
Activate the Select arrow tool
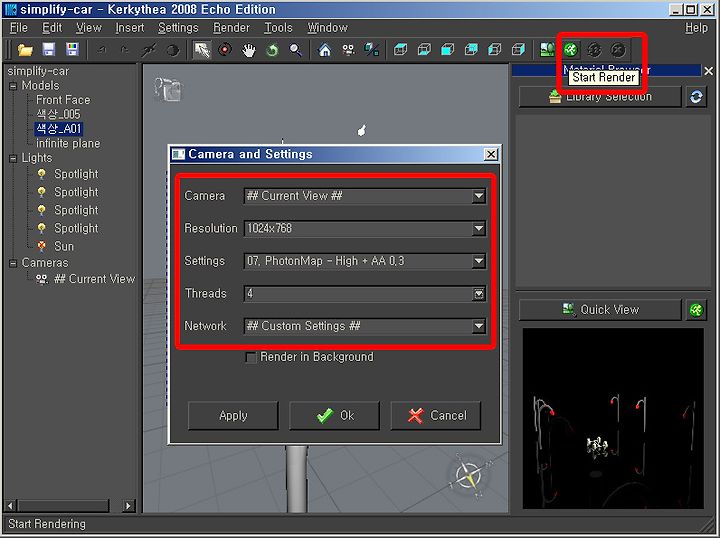[202, 50]
